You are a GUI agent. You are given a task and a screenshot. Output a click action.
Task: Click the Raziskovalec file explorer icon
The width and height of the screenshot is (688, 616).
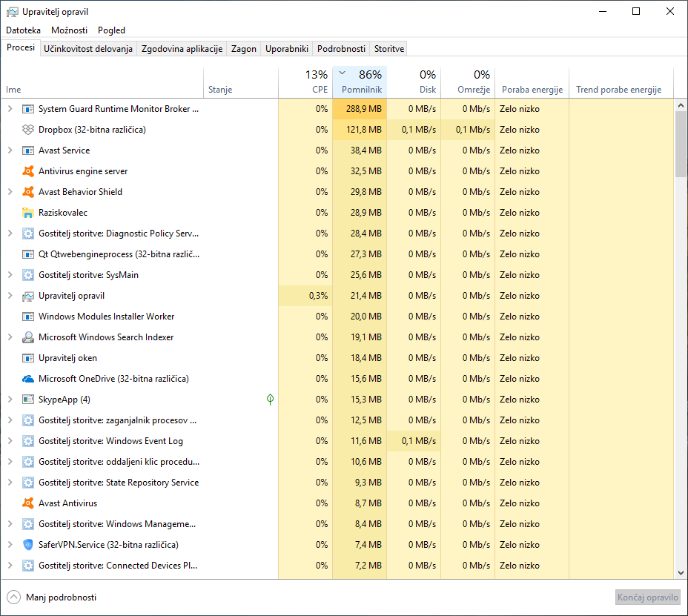(28, 213)
